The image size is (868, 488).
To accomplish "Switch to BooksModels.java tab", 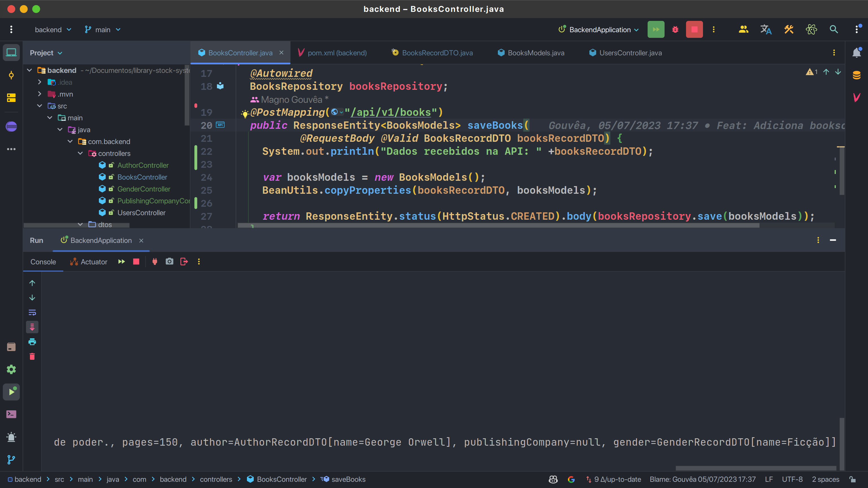I will pos(531,53).
